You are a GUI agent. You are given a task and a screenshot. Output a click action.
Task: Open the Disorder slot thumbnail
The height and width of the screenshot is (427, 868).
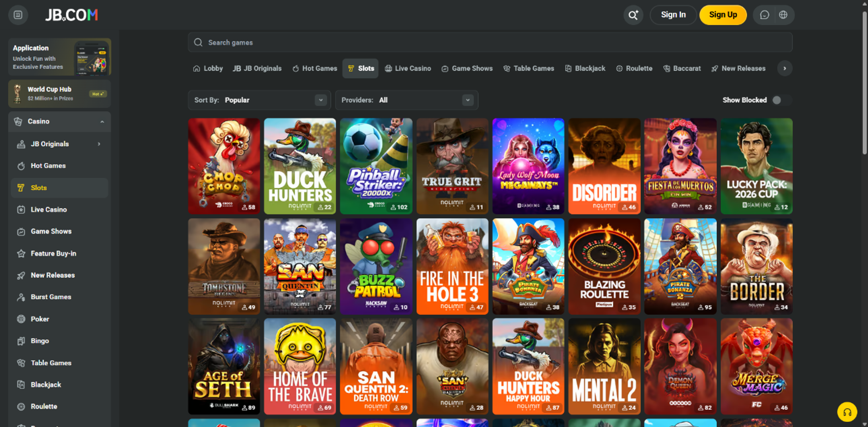pos(604,166)
